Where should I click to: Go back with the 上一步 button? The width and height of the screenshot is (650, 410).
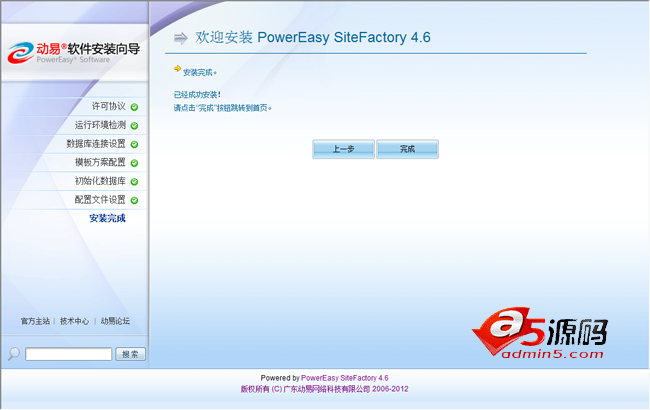(x=343, y=149)
